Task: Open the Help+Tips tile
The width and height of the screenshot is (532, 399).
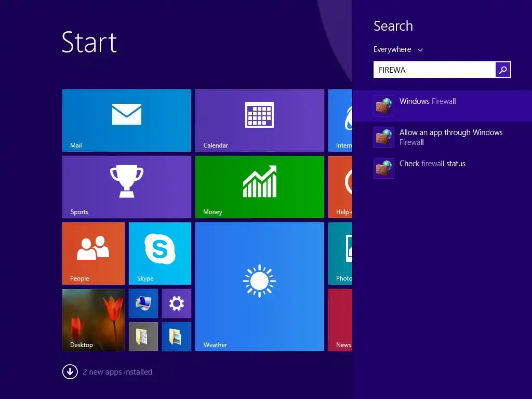Action: 340,187
